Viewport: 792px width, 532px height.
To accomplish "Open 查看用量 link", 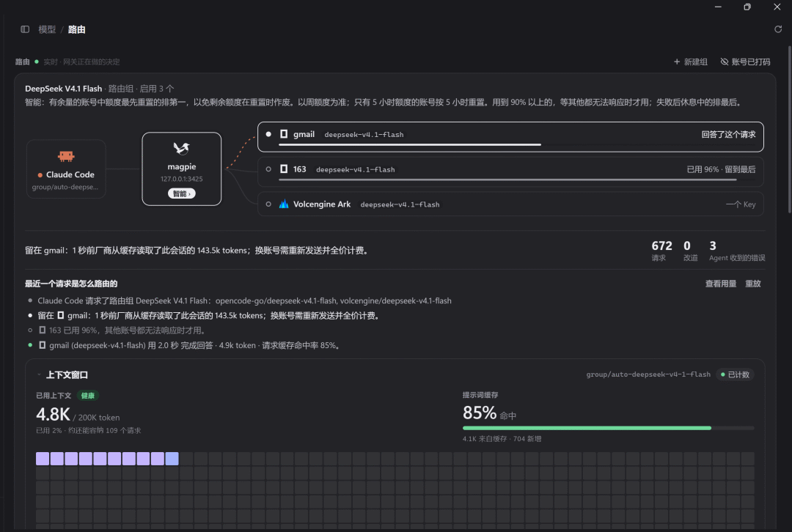I will click(x=721, y=284).
